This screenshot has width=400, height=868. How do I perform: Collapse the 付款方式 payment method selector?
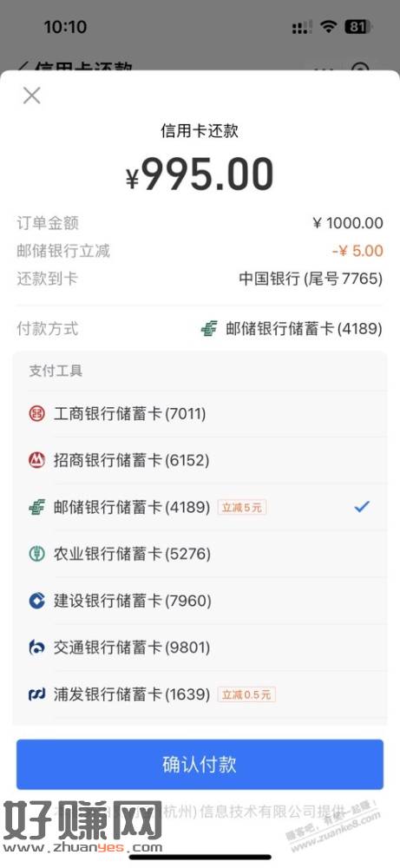pos(200,329)
